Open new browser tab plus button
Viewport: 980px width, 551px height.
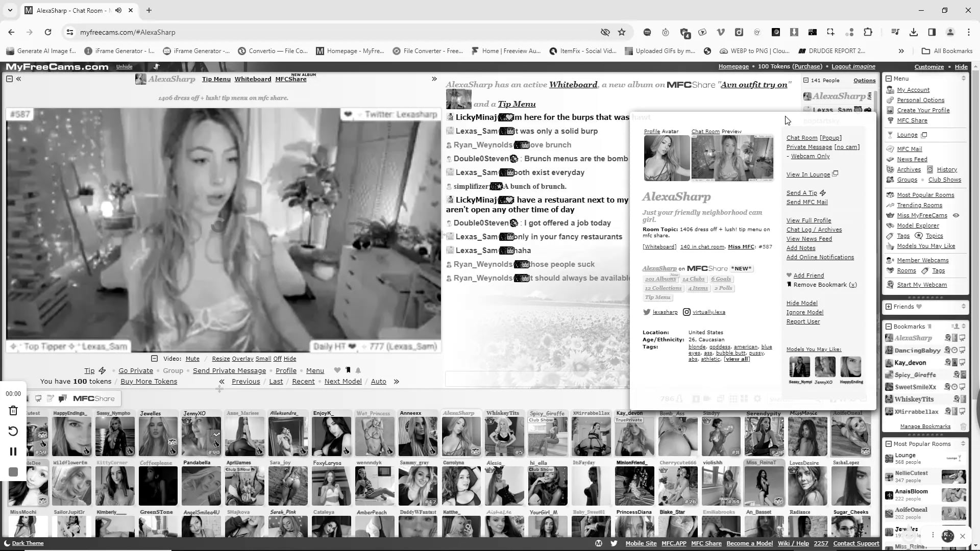[x=149, y=10]
